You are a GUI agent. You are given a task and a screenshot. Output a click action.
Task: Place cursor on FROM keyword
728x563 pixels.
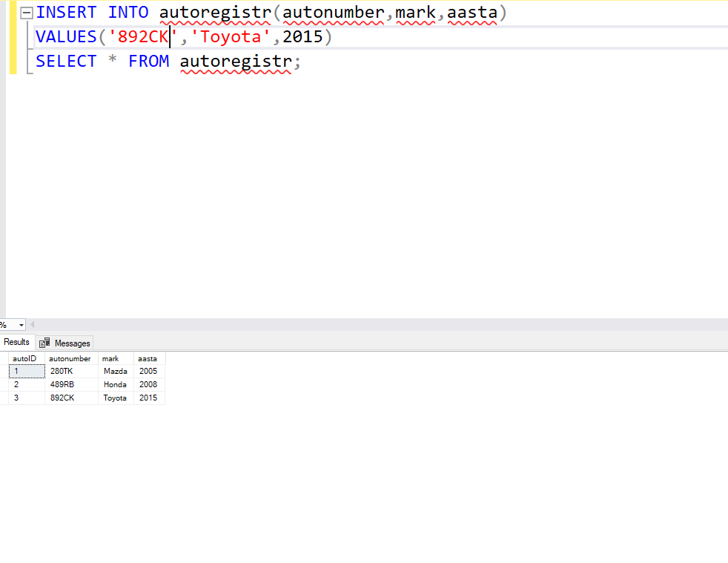(149, 62)
